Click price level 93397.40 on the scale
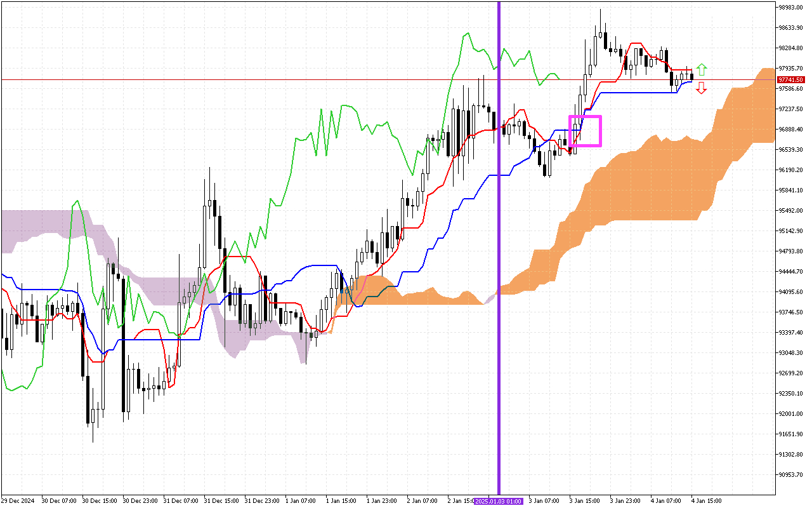The image size is (812, 508). pyautogui.click(x=790, y=333)
